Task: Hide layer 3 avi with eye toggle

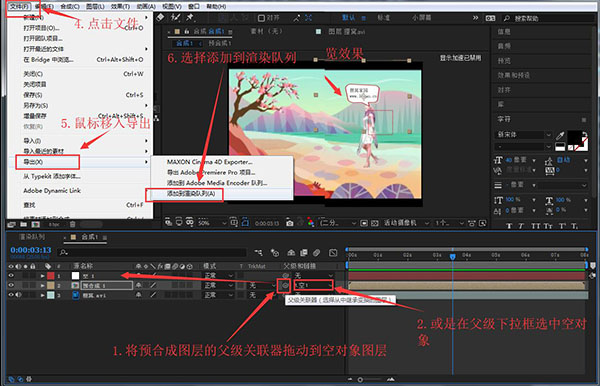Action: coord(11,295)
